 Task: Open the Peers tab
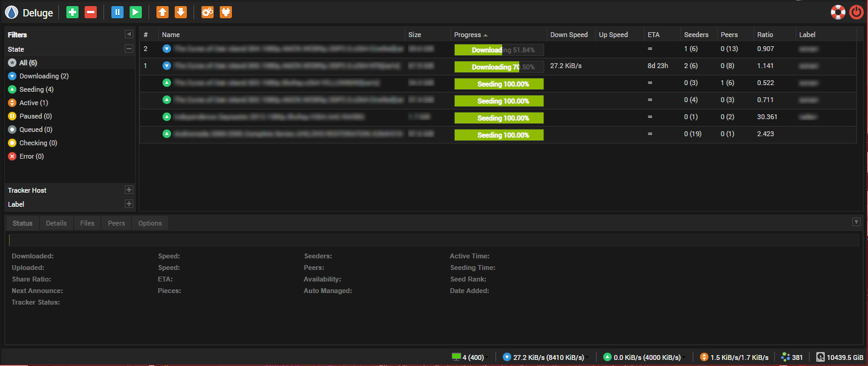116,223
